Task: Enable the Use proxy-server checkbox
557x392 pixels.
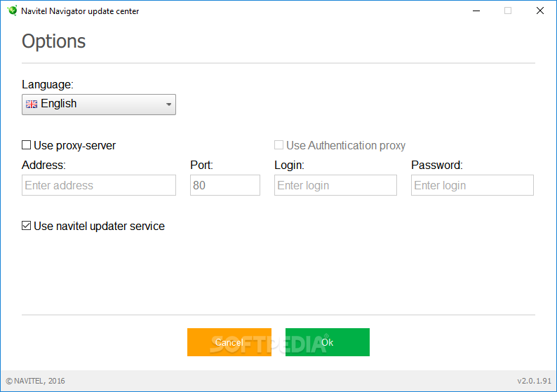Action: point(26,145)
